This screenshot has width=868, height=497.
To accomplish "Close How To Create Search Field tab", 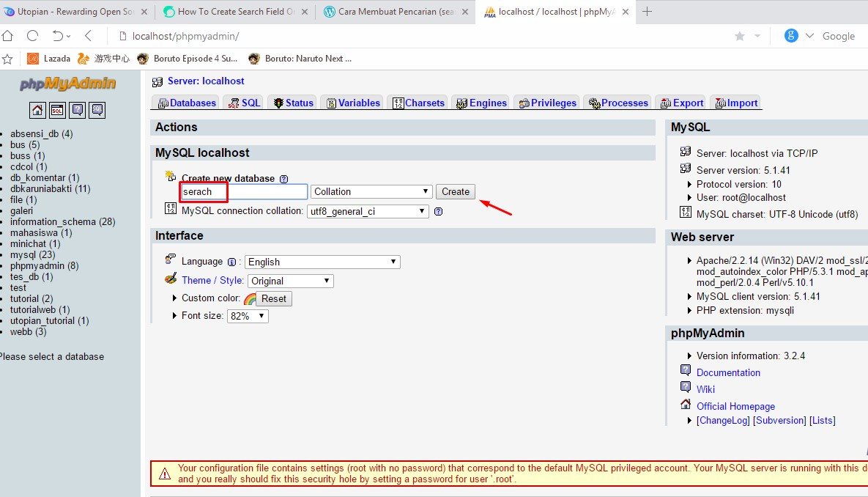I will point(305,12).
